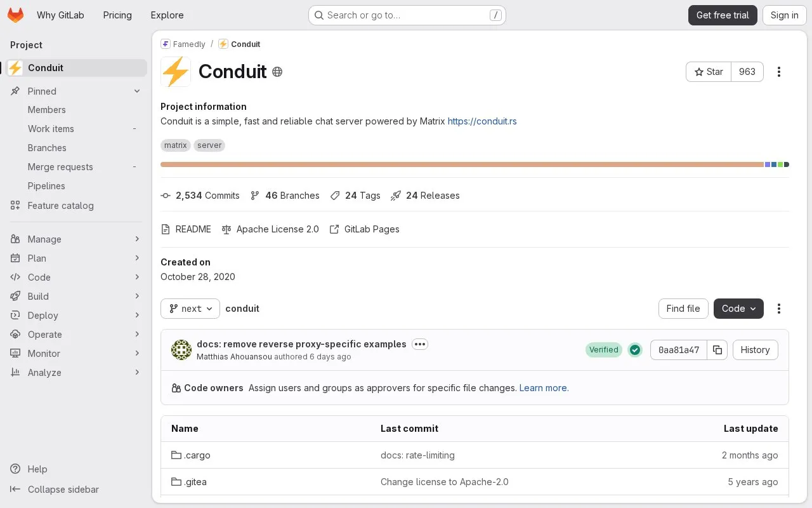Star the Conduit project
The image size is (812, 508).
(x=709, y=72)
